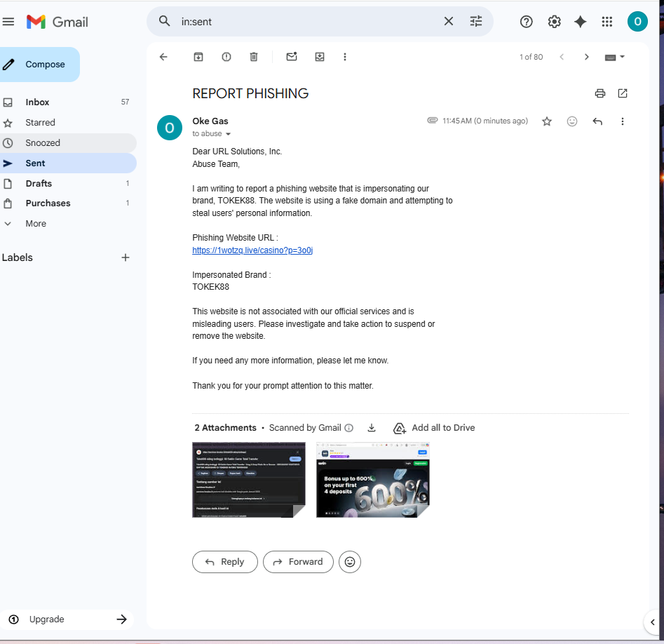Open the message More options dots

(x=622, y=121)
